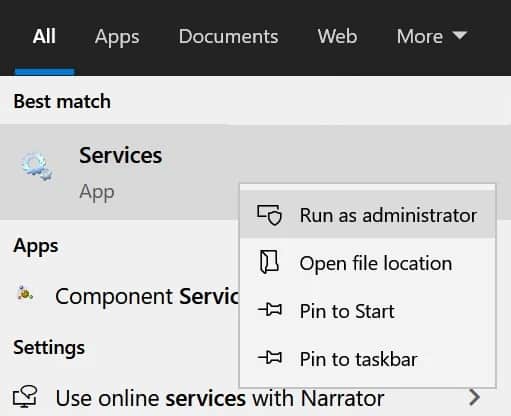Choose Open file location menu entry
511x416 pixels.
click(x=368, y=263)
